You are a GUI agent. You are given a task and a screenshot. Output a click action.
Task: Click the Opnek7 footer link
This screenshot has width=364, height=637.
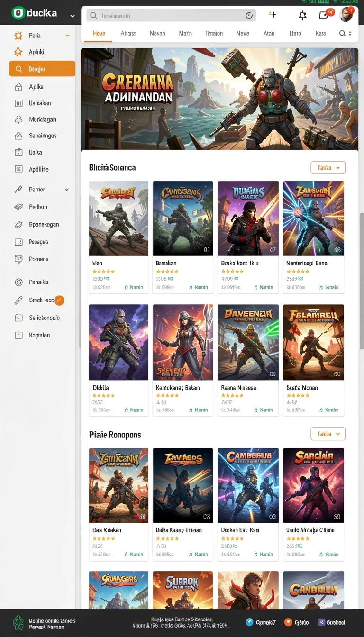[261, 622]
